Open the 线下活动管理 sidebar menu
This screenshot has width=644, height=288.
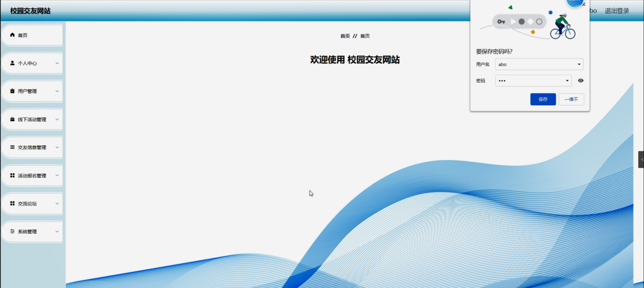click(x=31, y=119)
